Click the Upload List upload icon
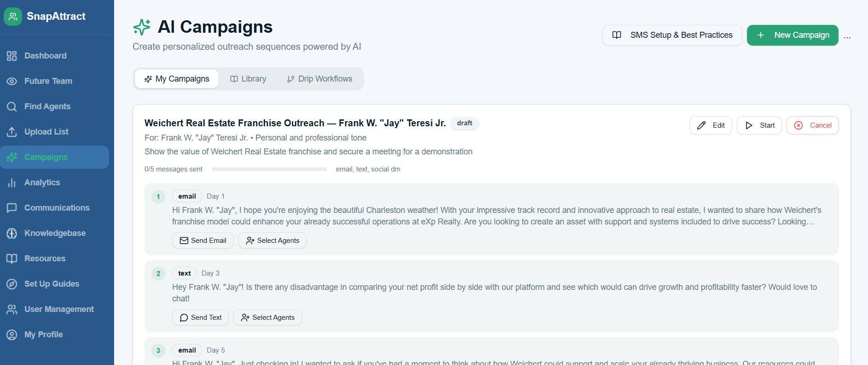This screenshot has height=365, width=868. [12, 132]
